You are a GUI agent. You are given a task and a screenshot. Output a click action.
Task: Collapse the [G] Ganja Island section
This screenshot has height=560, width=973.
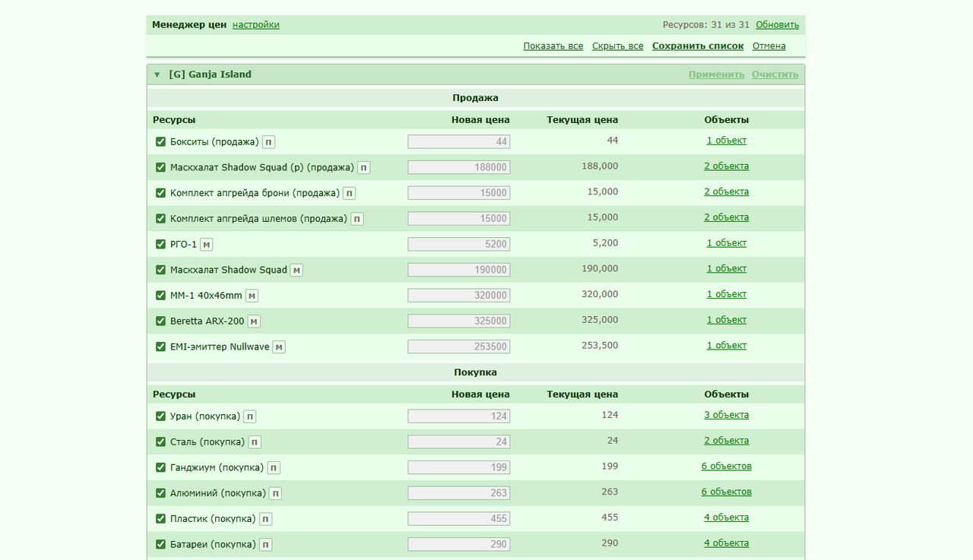[157, 74]
